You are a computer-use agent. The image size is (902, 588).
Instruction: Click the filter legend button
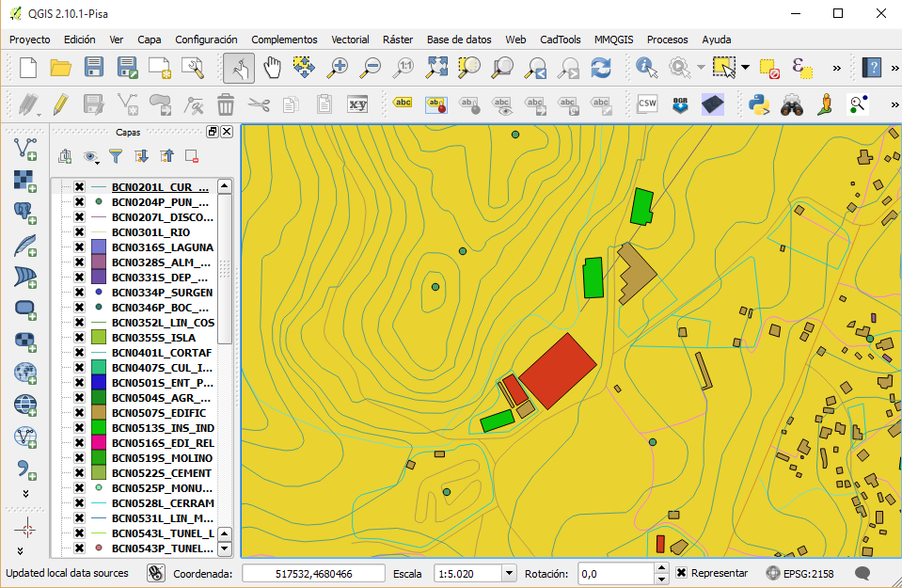[116, 156]
